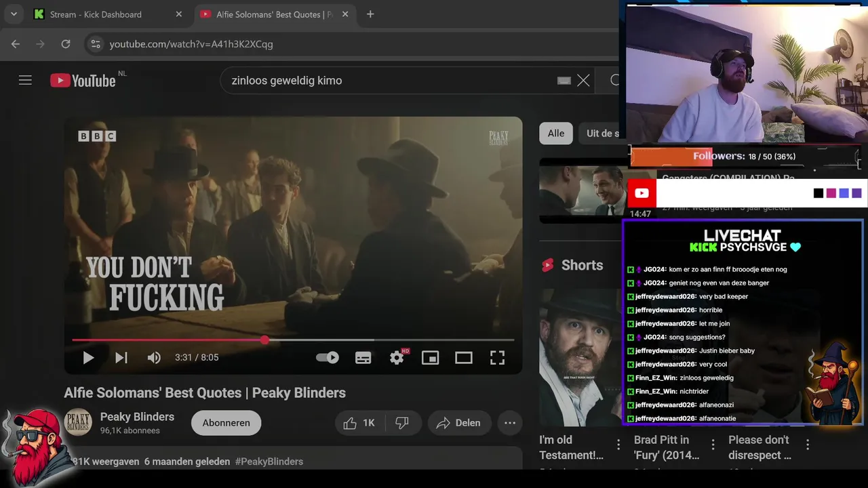Enter fullscreen mode
The height and width of the screenshot is (488, 868).
497,358
